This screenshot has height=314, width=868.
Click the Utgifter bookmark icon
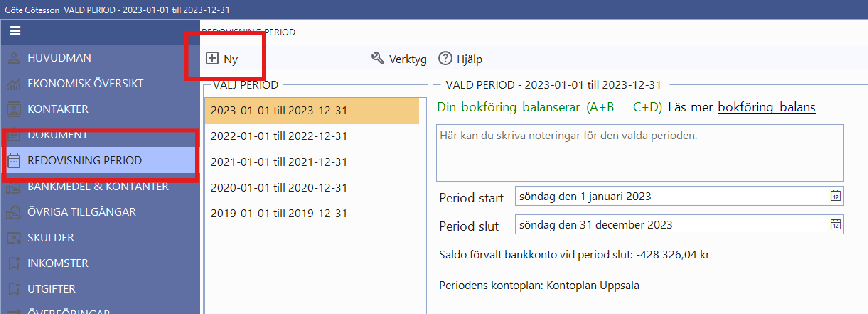[x=14, y=289]
